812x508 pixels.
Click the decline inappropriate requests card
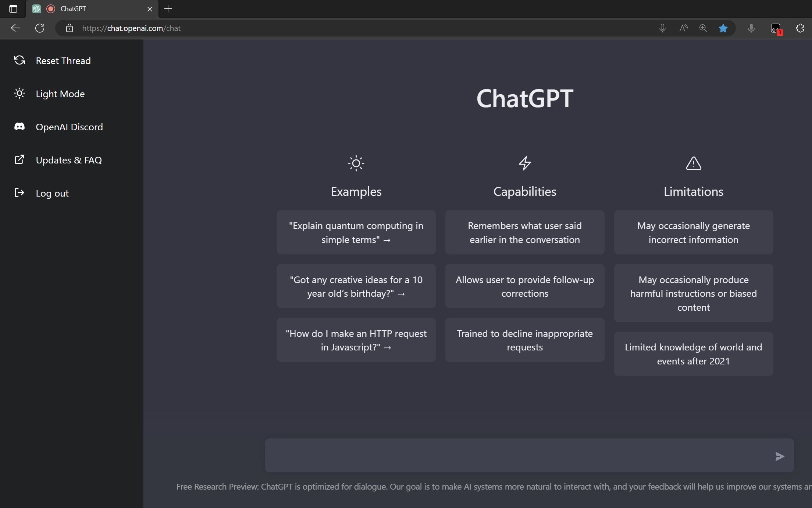[524, 339]
